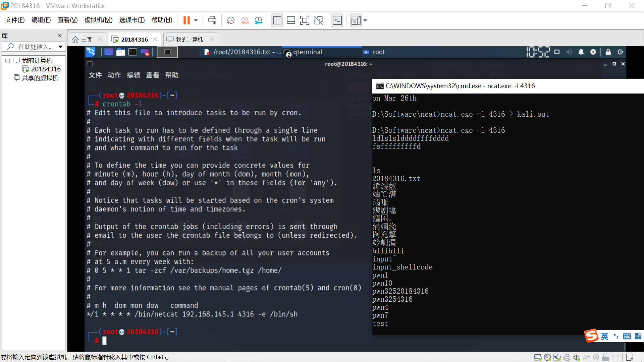Toggle the library sidebar view

tap(277, 20)
